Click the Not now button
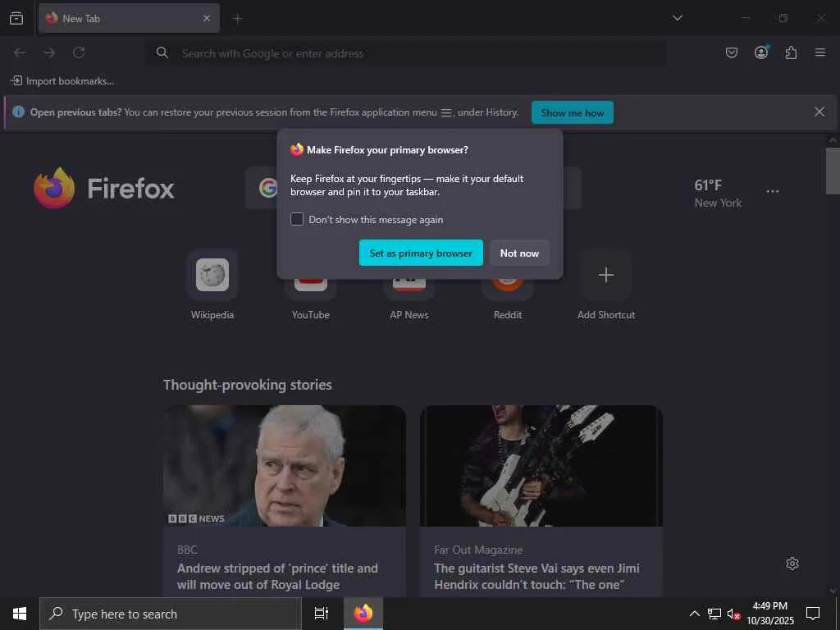 tap(519, 253)
